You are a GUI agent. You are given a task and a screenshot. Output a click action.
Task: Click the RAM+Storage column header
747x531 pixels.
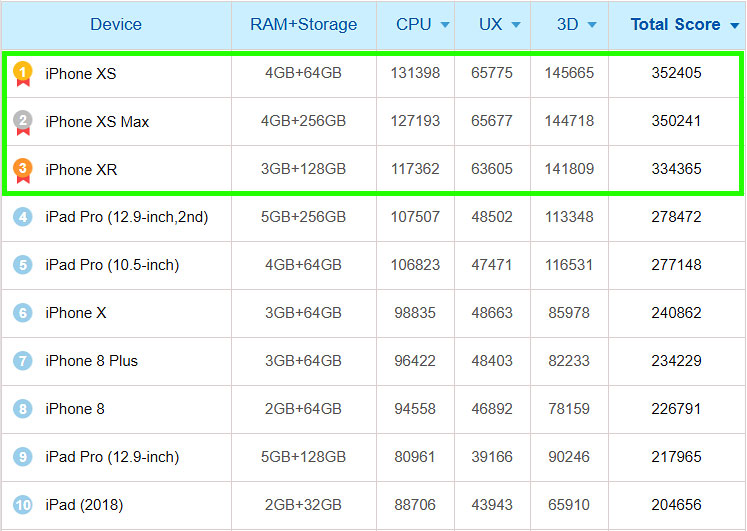pyautogui.click(x=303, y=24)
